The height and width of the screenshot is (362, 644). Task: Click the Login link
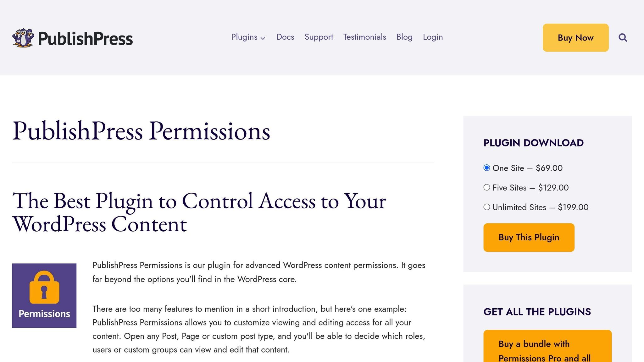tap(433, 37)
